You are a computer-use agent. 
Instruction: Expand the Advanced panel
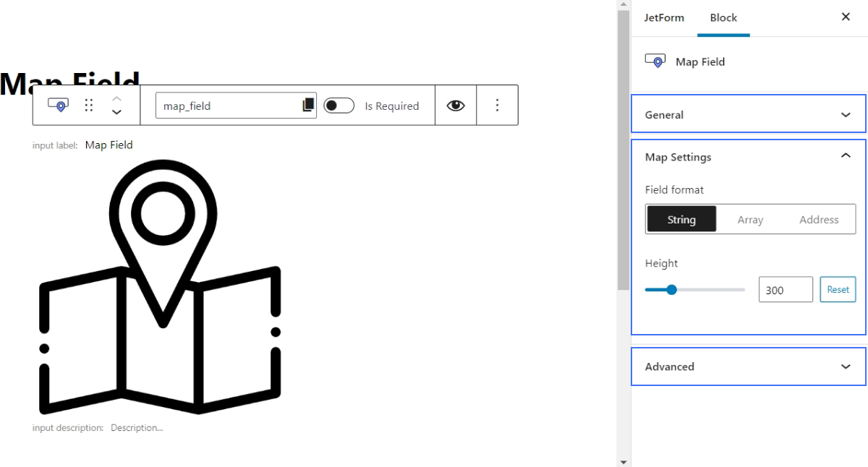[x=748, y=367]
